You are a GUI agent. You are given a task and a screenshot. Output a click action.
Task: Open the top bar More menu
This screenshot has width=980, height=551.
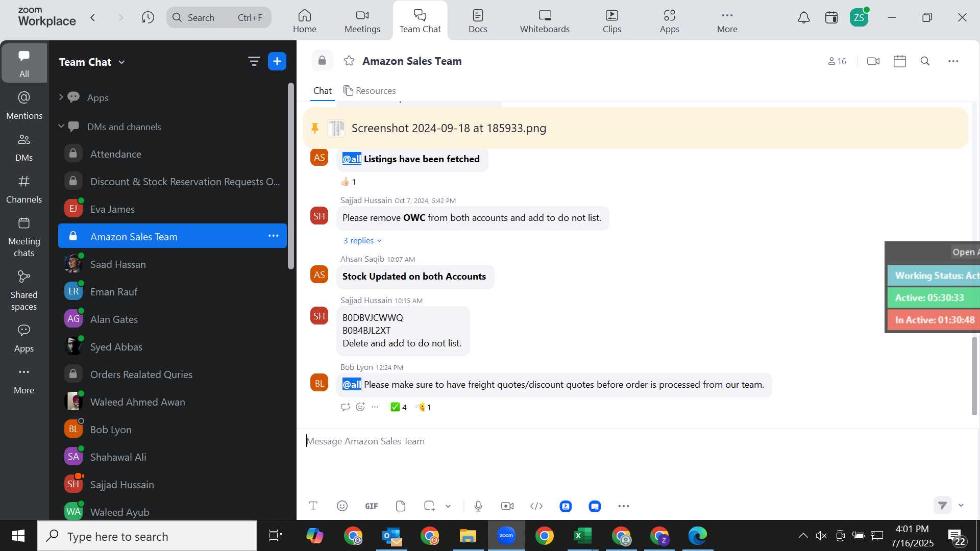point(727,21)
